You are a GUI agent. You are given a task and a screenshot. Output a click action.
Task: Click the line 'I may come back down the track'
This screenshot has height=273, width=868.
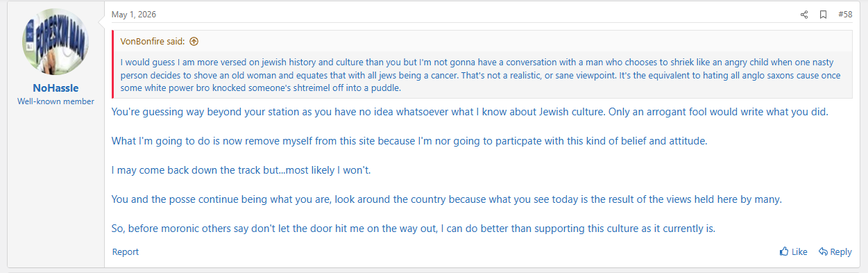[246, 170]
